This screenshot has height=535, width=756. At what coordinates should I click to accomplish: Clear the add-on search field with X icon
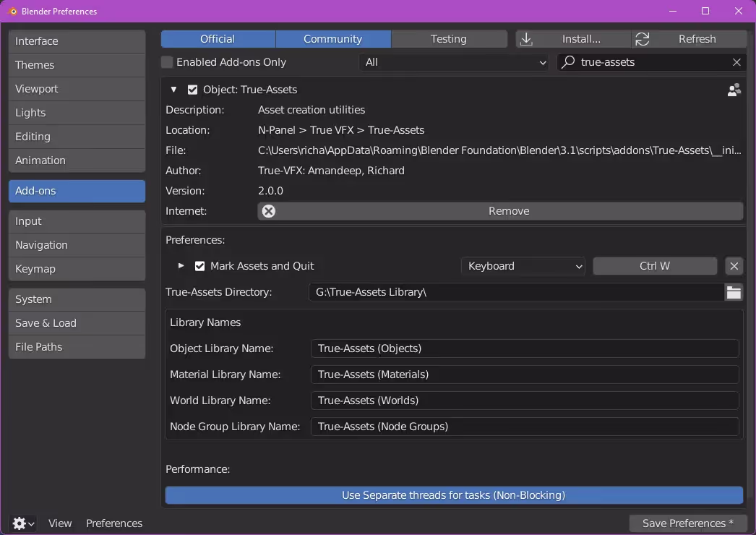point(736,62)
